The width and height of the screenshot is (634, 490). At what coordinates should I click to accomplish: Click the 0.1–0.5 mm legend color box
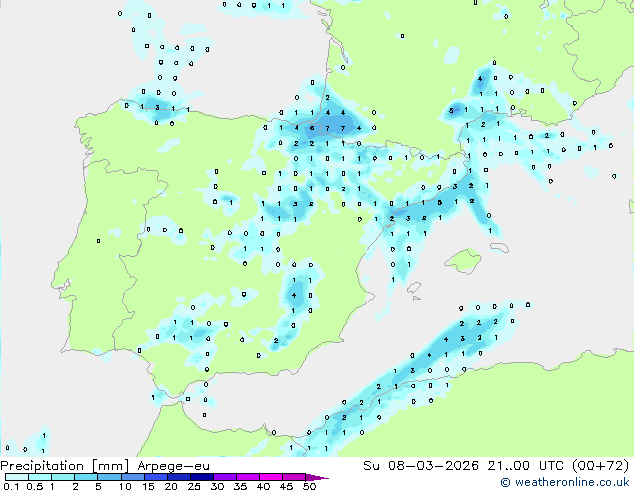[x=17, y=477]
